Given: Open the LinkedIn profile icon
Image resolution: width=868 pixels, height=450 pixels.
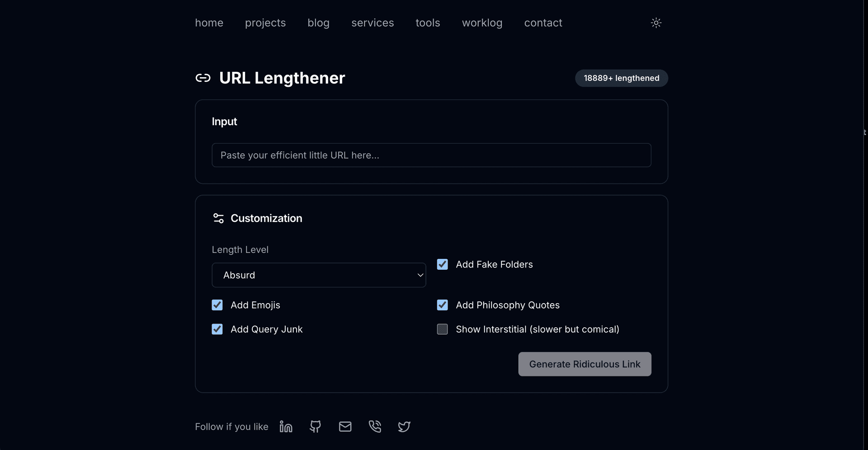Looking at the screenshot, I should click(x=286, y=427).
